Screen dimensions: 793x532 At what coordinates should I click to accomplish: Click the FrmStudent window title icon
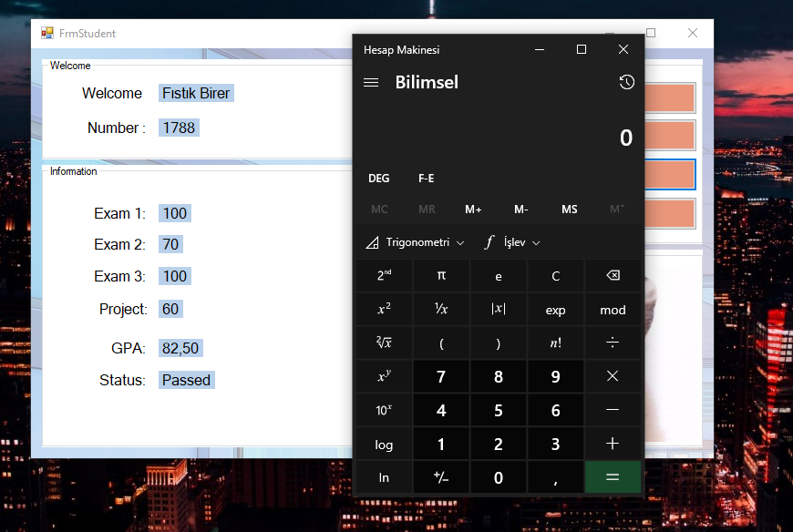47,34
